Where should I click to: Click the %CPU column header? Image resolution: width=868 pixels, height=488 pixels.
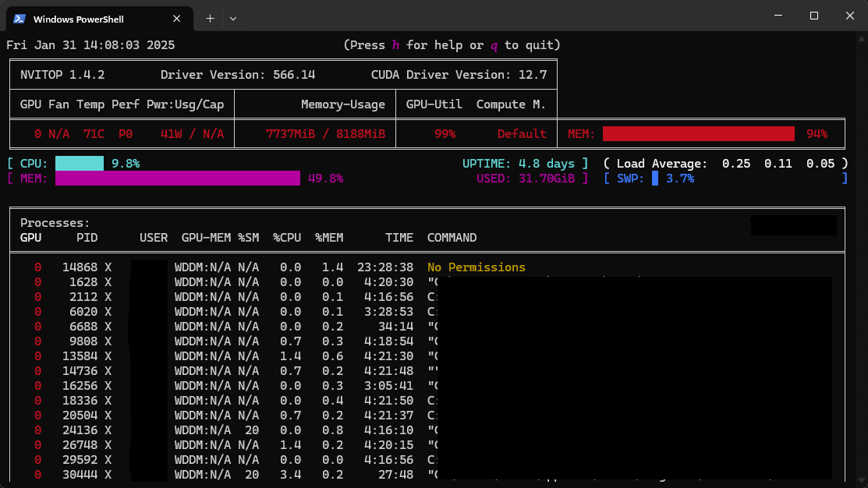(x=286, y=238)
